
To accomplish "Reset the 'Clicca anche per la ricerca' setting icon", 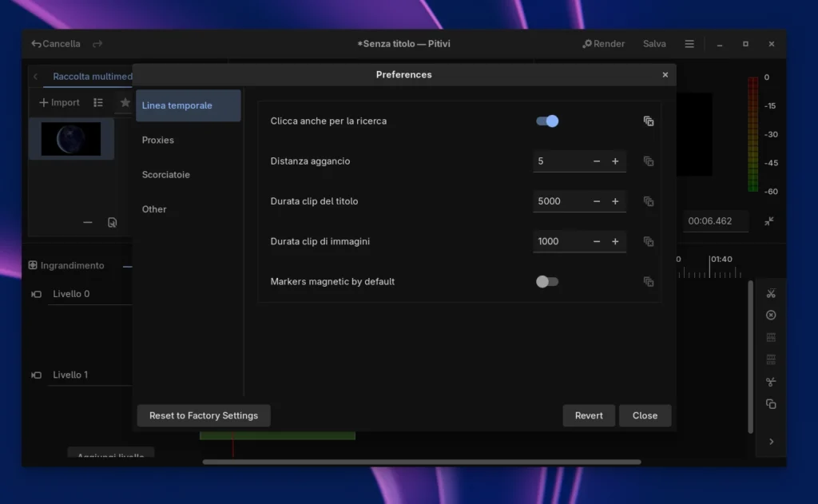I will (x=649, y=121).
